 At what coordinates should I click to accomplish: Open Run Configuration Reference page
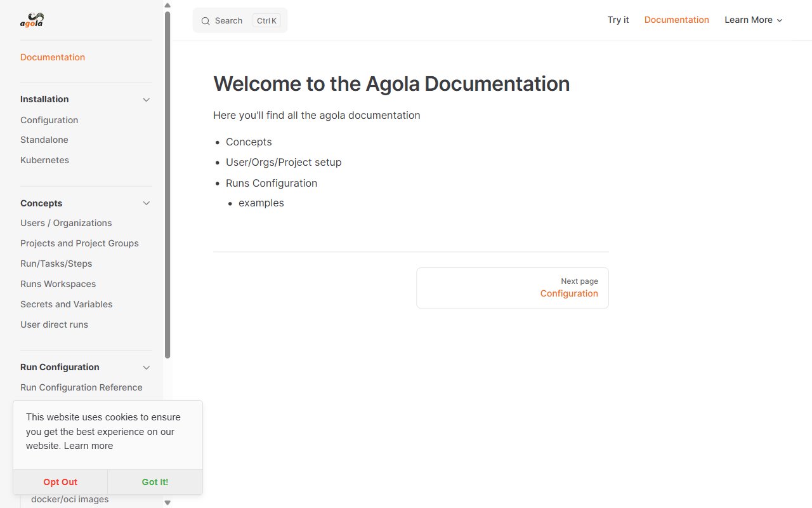[81, 387]
